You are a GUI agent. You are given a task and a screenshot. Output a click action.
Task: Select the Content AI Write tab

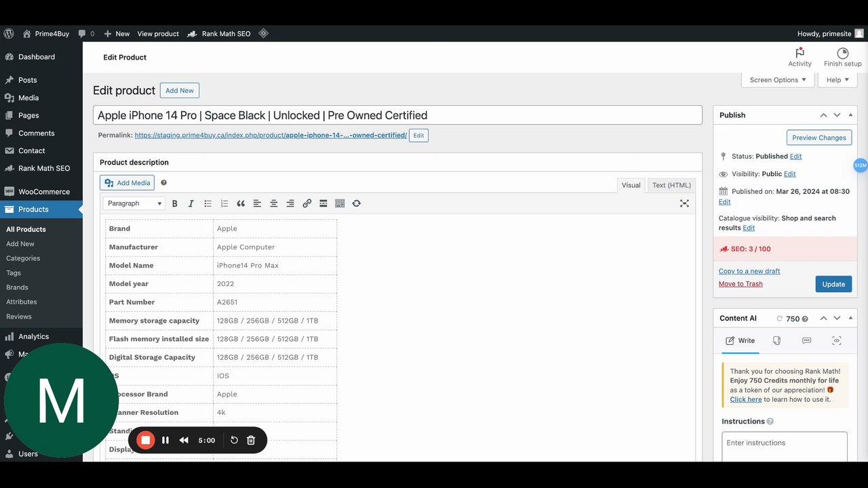pos(740,341)
